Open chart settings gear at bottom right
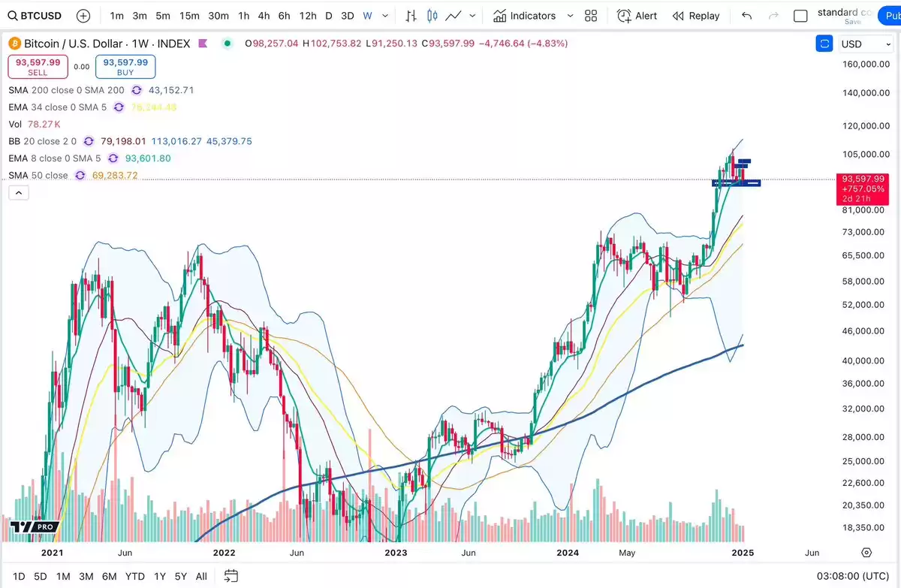The image size is (901, 588). point(866,553)
